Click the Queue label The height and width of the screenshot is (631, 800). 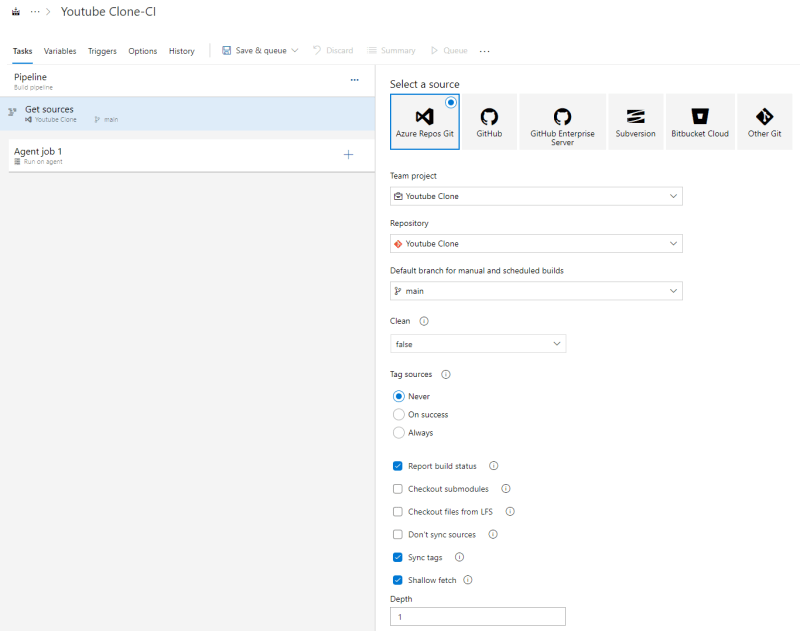pyautogui.click(x=455, y=51)
